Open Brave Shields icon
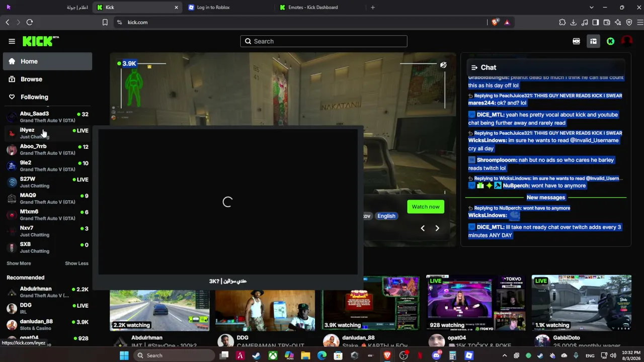The width and height of the screenshot is (644, 362). click(495, 22)
